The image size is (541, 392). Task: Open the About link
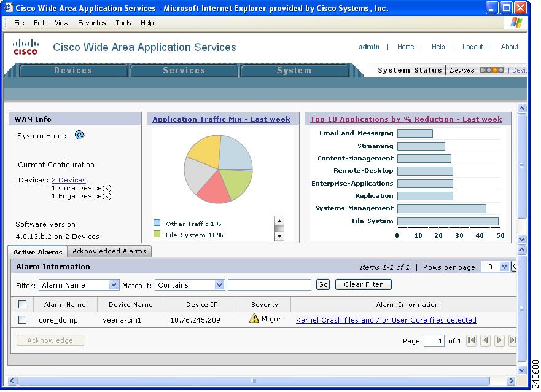(x=509, y=47)
